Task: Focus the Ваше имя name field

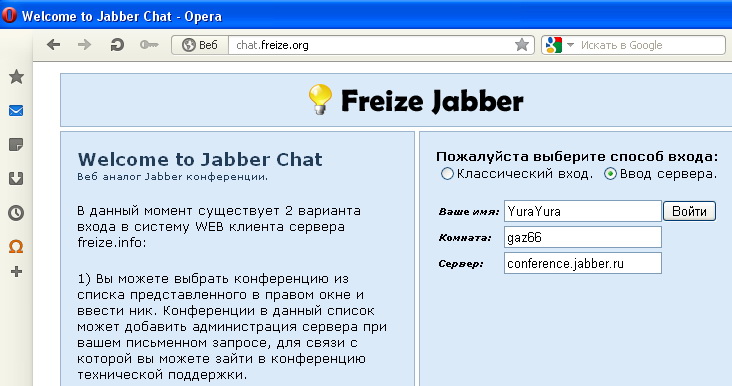Action: tap(583, 211)
